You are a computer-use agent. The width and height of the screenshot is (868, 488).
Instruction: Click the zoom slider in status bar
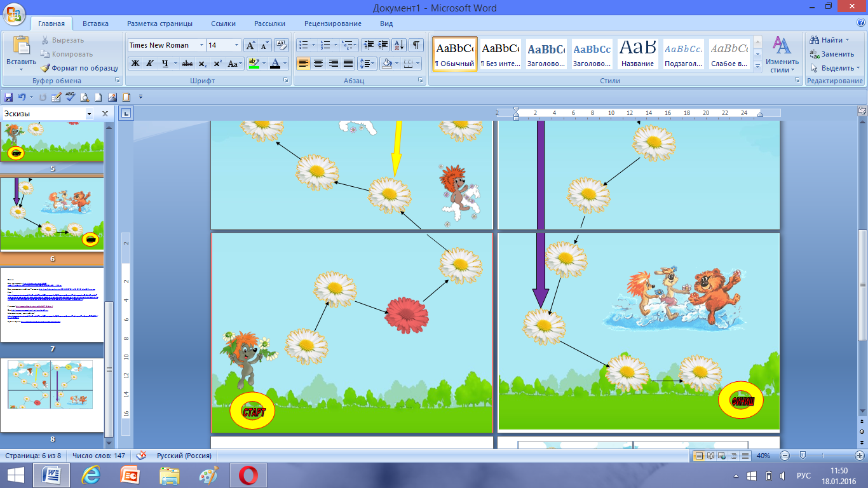803,456
